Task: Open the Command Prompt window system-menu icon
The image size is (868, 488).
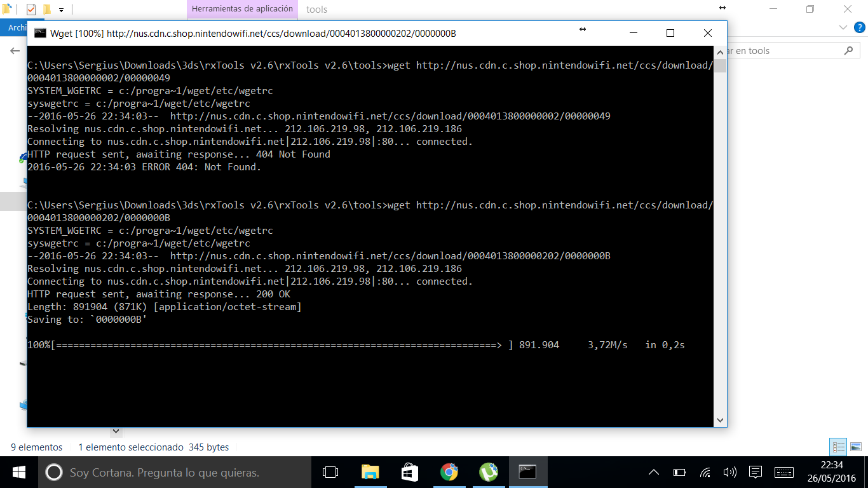Action: point(39,33)
